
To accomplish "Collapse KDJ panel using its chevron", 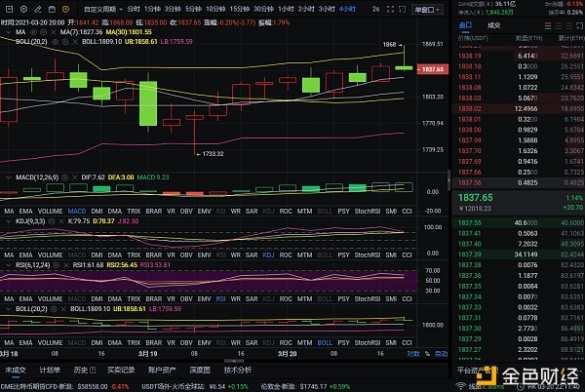I will coord(8,221).
